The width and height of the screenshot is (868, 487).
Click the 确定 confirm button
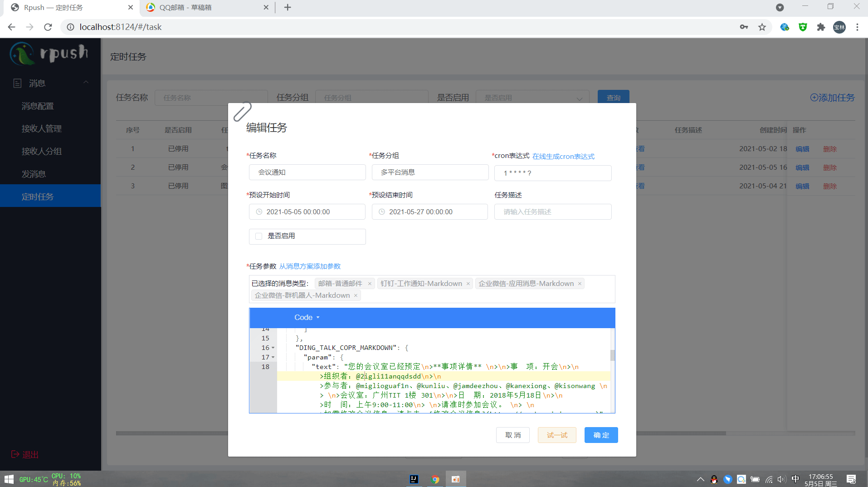click(601, 435)
